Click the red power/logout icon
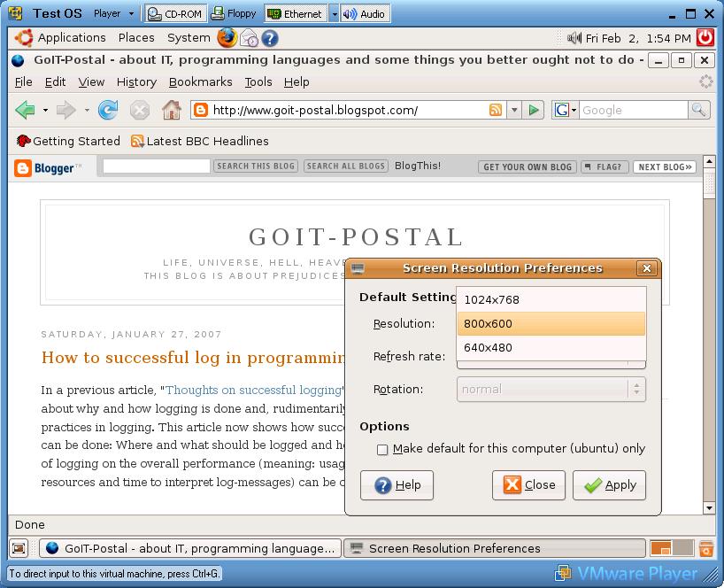Image resolution: width=724 pixels, height=588 pixels. coord(705,38)
